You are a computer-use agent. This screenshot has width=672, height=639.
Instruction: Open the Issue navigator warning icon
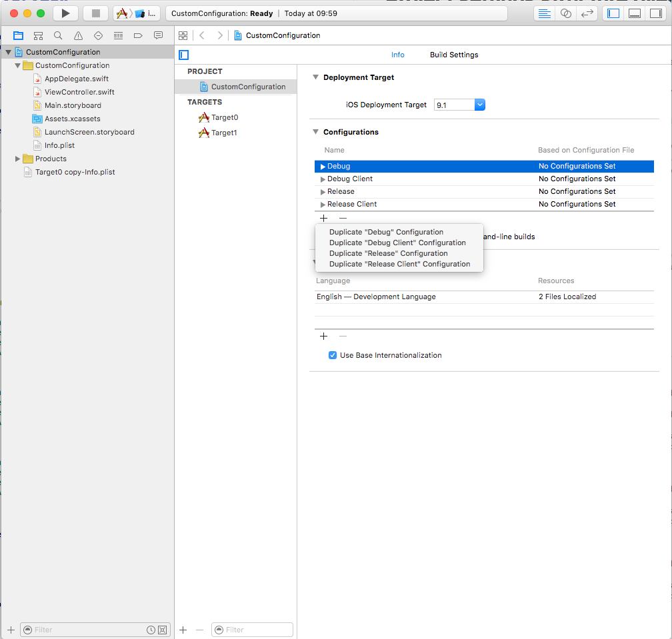(78, 35)
